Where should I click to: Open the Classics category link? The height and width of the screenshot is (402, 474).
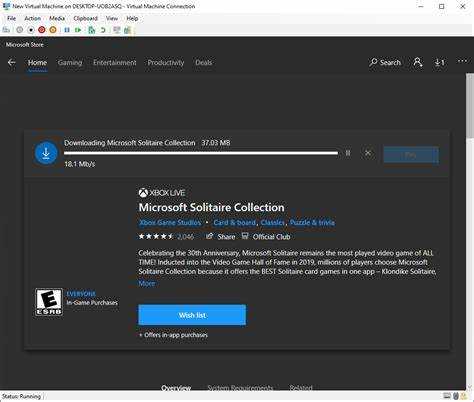[272, 223]
